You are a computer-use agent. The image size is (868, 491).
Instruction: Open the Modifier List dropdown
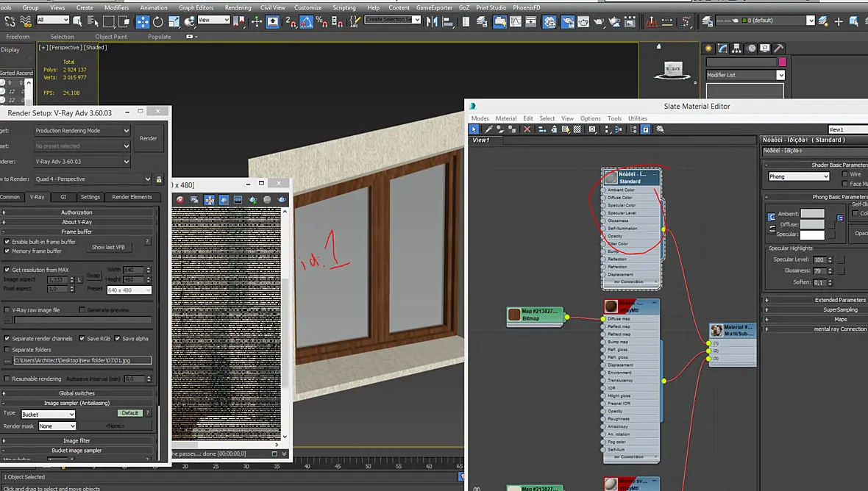click(x=745, y=75)
